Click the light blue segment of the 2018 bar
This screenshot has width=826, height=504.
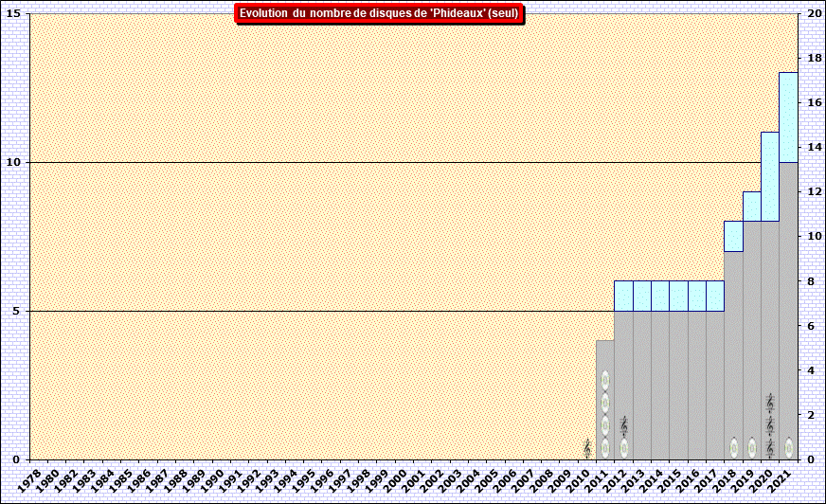click(x=733, y=236)
